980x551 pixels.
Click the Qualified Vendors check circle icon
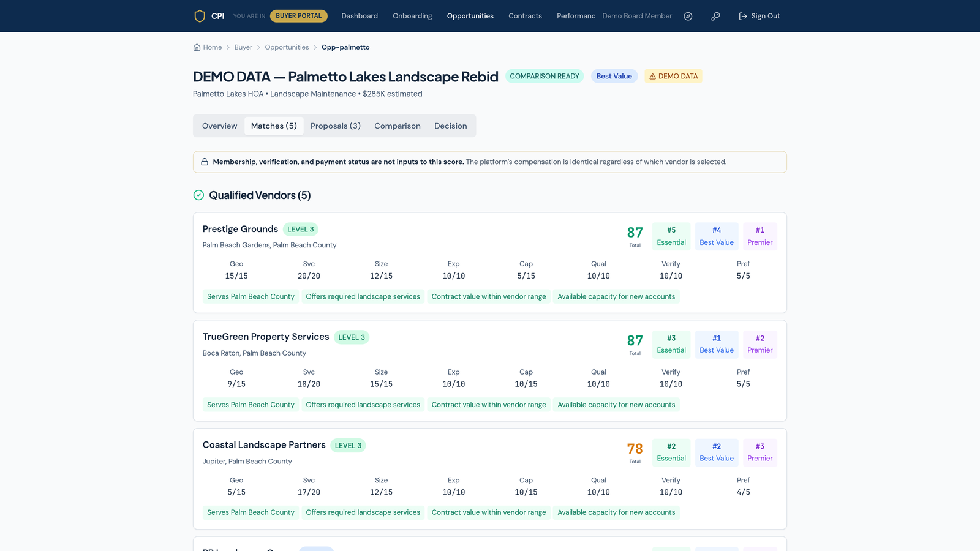point(198,195)
